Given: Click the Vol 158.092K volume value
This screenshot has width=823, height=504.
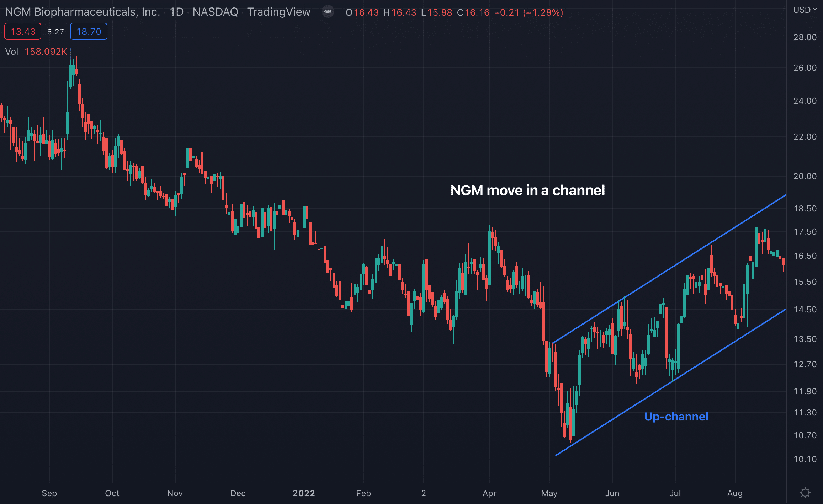Looking at the screenshot, I should pos(46,52).
